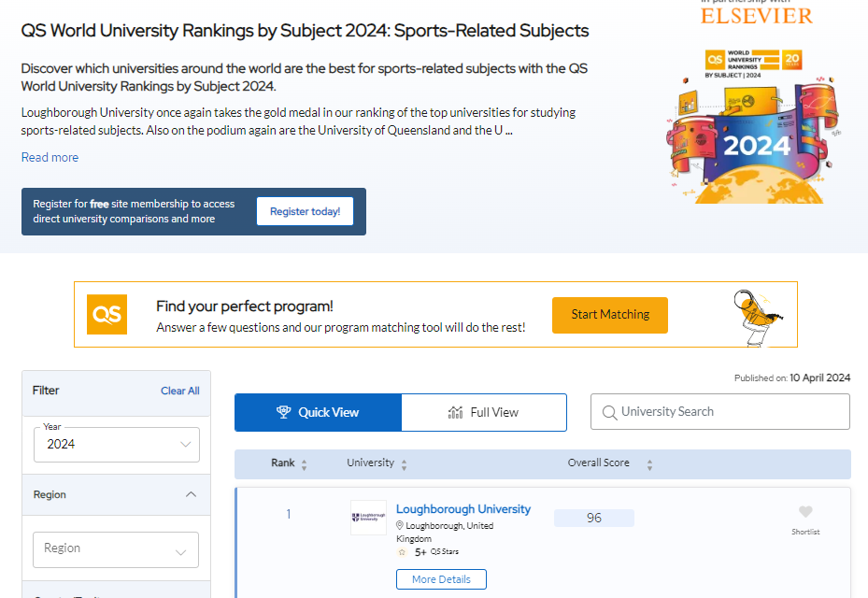Click the Register today! button

(305, 211)
